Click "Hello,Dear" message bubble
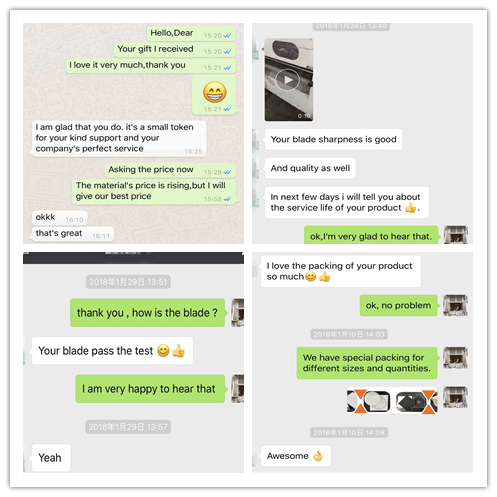The height and width of the screenshot is (497, 497). point(191,33)
